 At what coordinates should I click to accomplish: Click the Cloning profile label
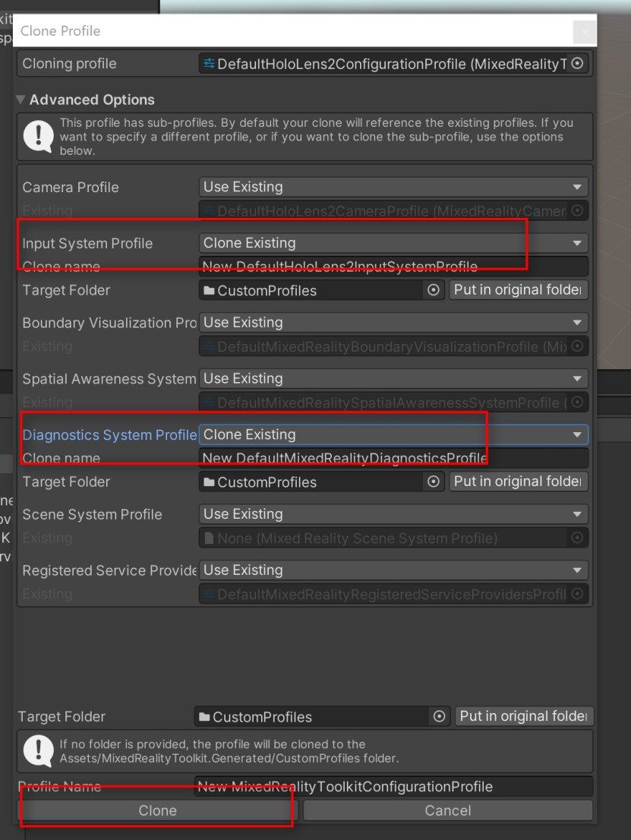69,64
